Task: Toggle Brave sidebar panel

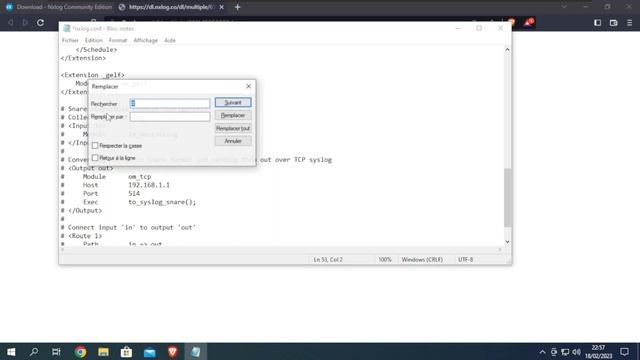Action: tap(598, 23)
